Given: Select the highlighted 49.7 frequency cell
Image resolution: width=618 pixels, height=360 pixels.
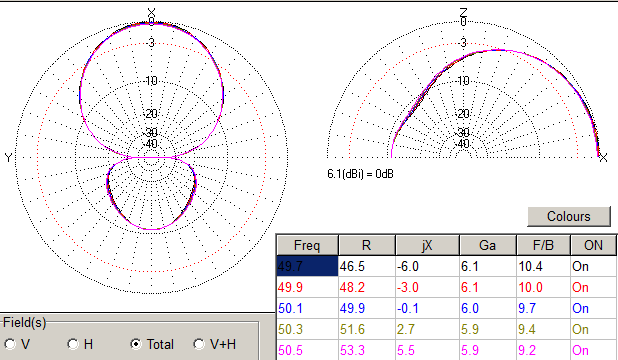Looking at the screenshot, I should point(307,266).
